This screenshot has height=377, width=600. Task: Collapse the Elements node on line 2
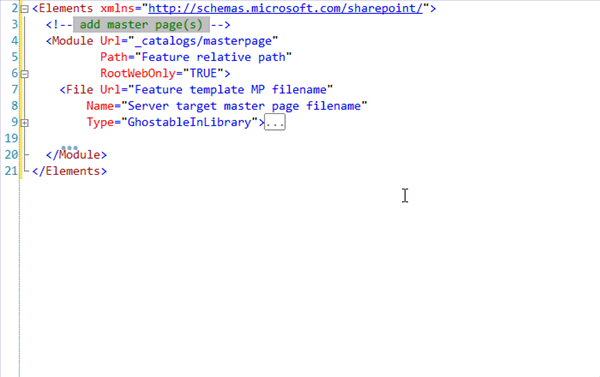tap(24, 9)
